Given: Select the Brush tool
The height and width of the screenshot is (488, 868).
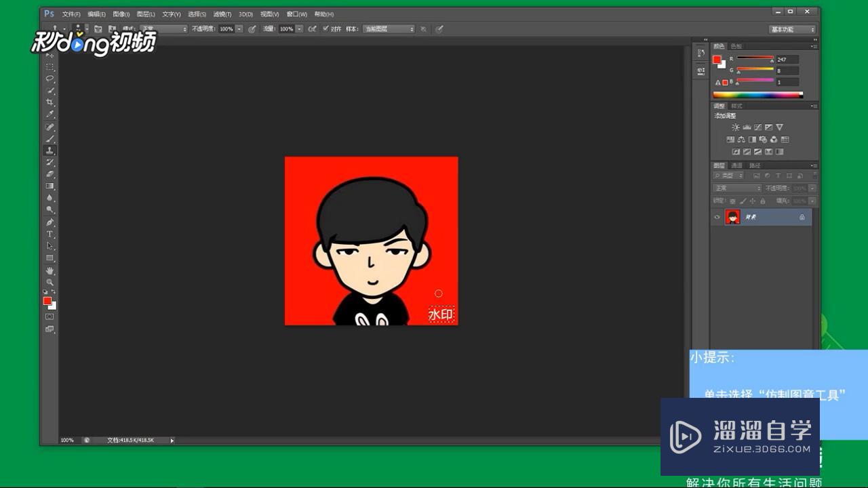Looking at the screenshot, I should click(50, 138).
